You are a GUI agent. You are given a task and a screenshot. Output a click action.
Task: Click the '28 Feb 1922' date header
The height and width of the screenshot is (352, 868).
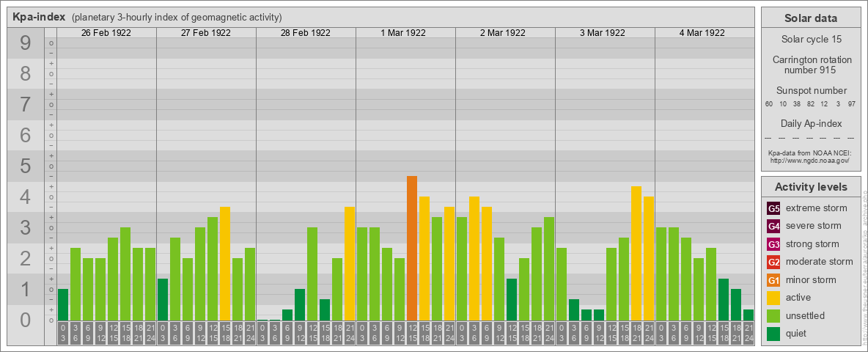(x=306, y=33)
